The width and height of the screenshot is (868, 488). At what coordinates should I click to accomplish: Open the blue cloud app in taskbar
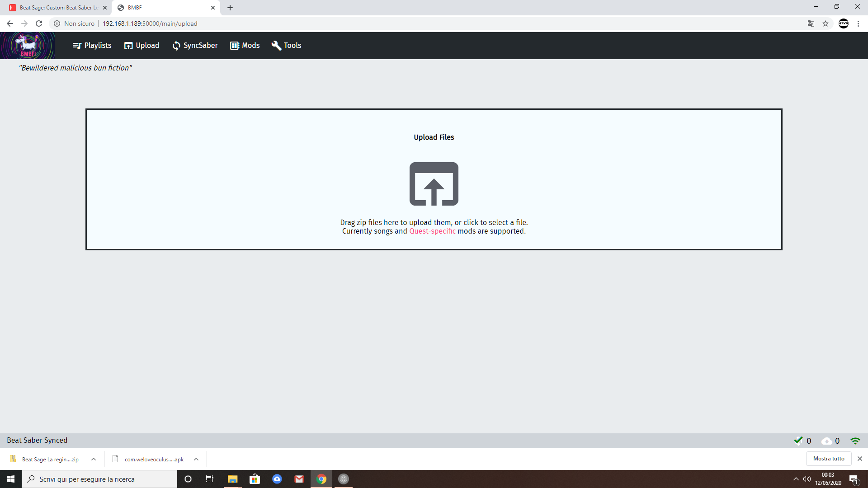277,479
